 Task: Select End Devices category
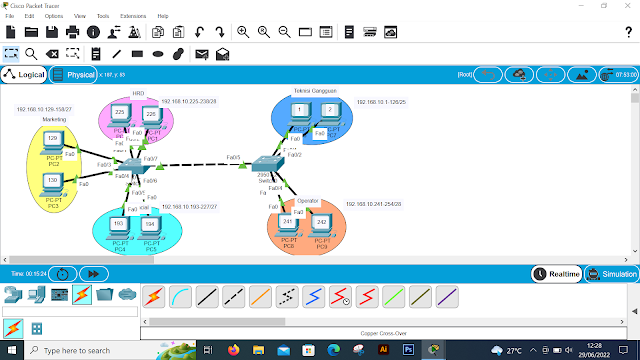(x=36, y=295)
